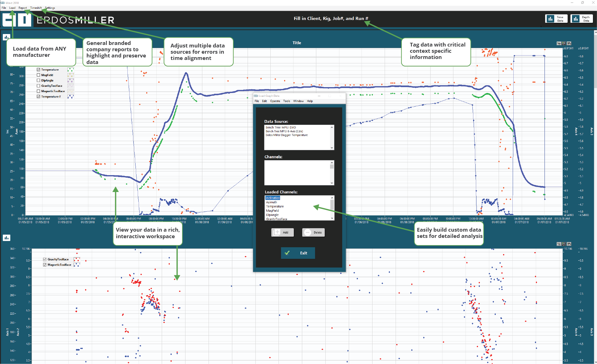597x364 pixels.
Task: Open the dialog's Edit menu
Action: (x=264, y=101)
